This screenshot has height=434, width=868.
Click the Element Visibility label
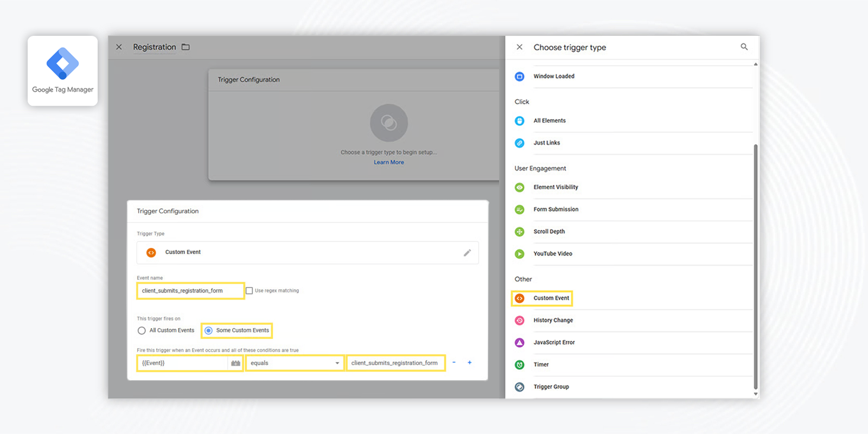556,188
